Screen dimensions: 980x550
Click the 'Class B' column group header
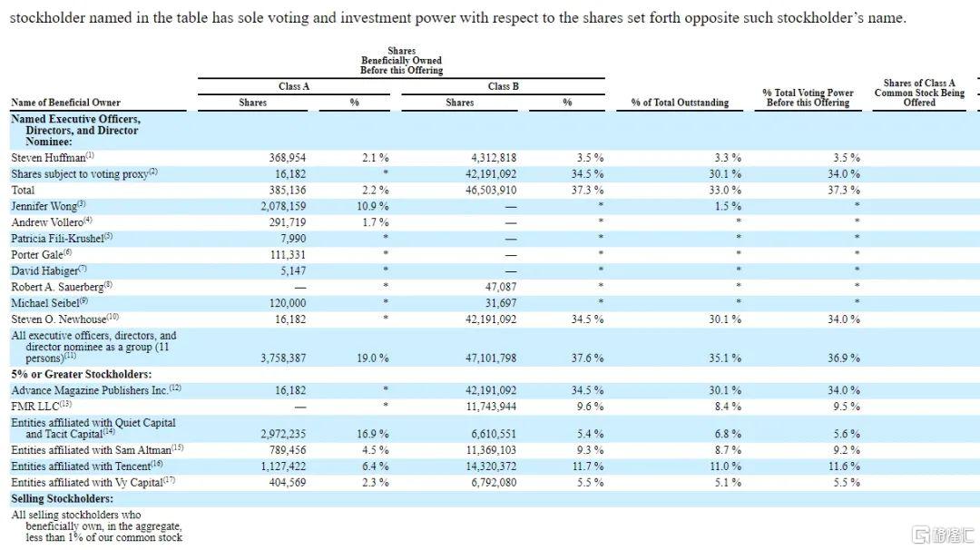503,86
